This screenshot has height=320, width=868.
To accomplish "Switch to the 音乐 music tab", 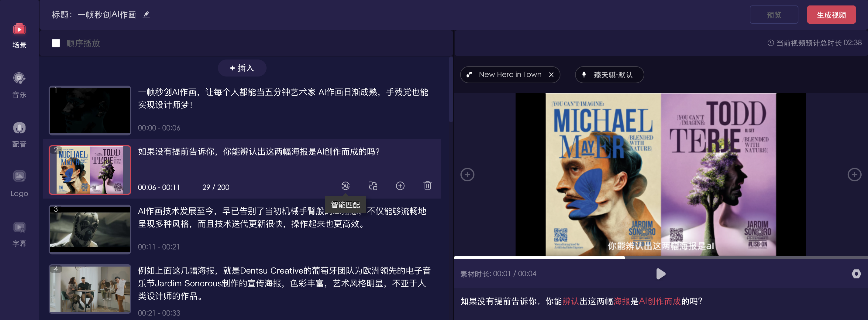I will click(x=19, y=85).
